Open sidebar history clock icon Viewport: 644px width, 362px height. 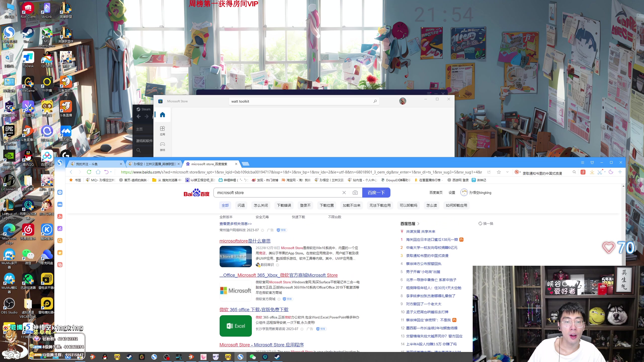point(60,192)
